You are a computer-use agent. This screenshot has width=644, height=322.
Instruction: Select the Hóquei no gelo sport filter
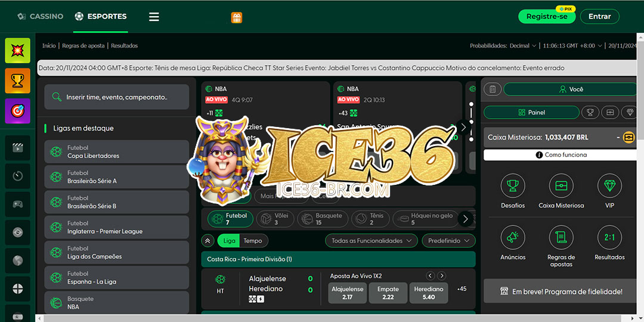pyautogui.click(x=426, y=219)
